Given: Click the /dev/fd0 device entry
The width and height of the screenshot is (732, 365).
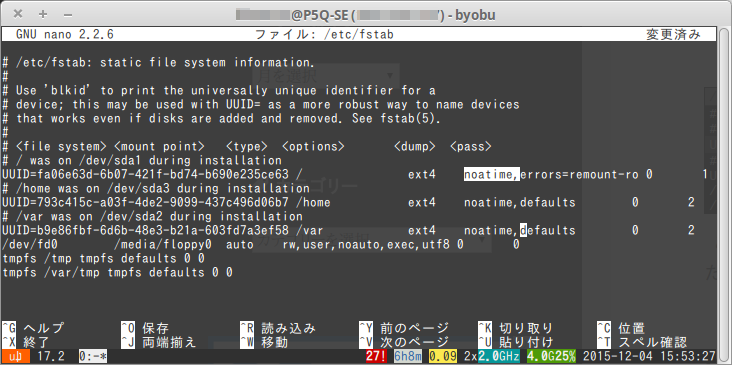Looking at the screenshot, I should 30,245.
